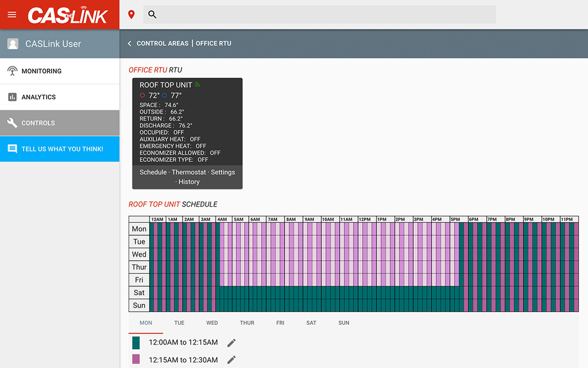Select the SAT schedule tab
This screenshot has width=588, height=368.
pyautogui.click(x=311, y=323)
